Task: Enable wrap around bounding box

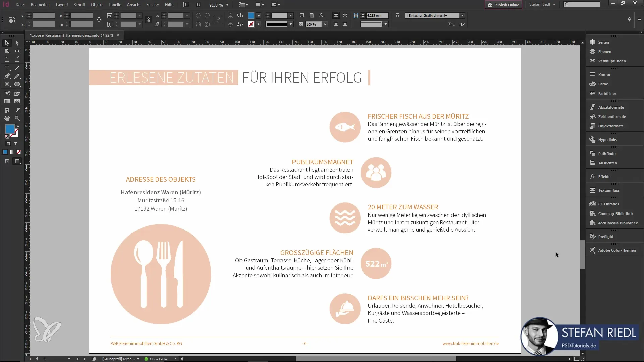Action: (x=345, y=16)
